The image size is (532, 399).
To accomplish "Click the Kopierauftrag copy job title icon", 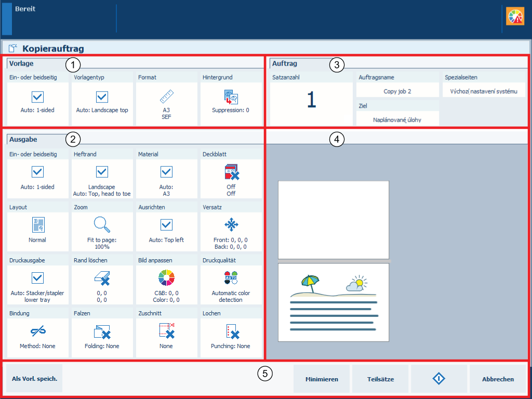I will click(x=13, y=48).
